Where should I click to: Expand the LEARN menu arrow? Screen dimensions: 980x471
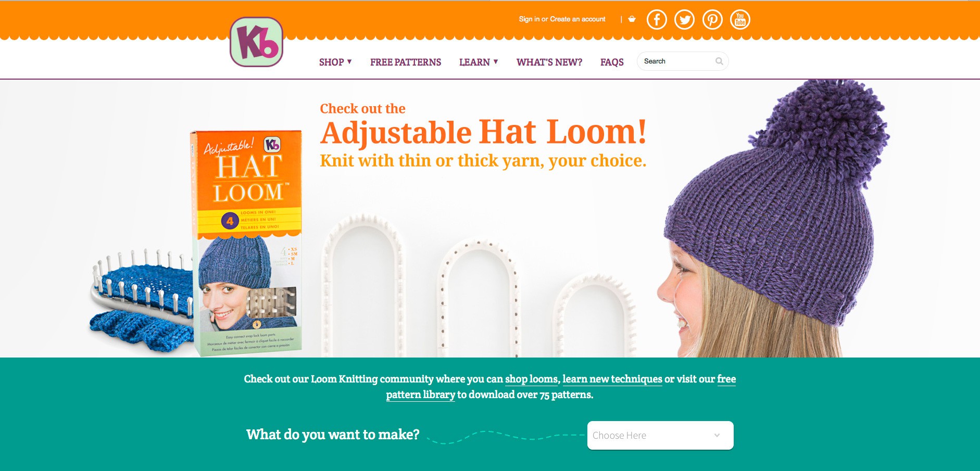(x=496, y=61)
